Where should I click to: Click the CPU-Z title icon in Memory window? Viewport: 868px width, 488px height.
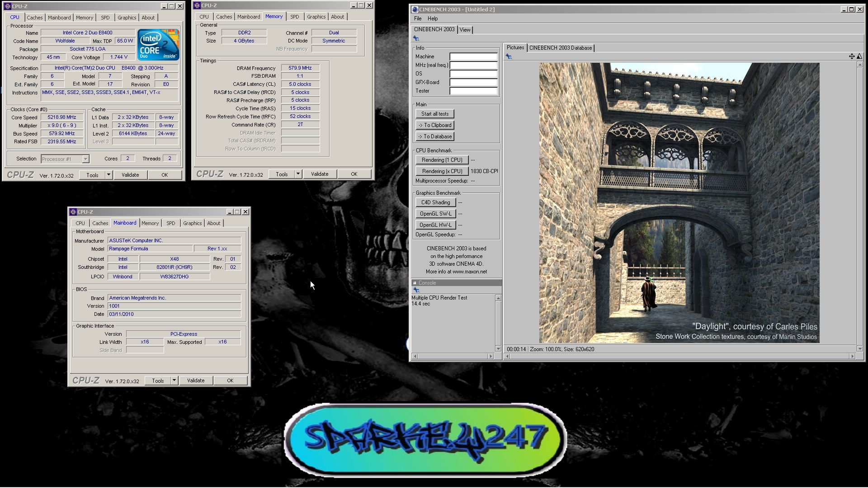click(197, 5)
